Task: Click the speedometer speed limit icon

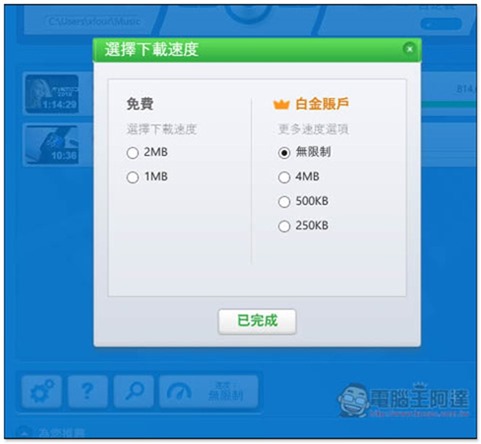Action: pyautogui.click(x=179, y=391)
